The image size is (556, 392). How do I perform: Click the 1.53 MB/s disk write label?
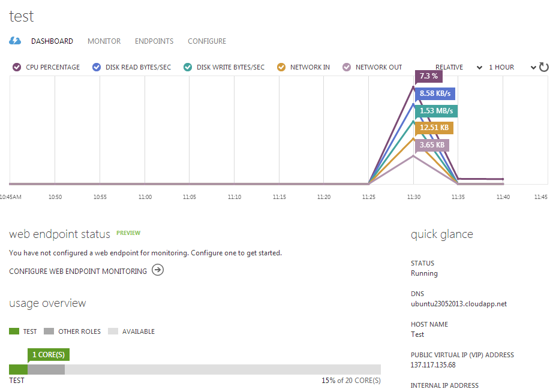(435, 111)
